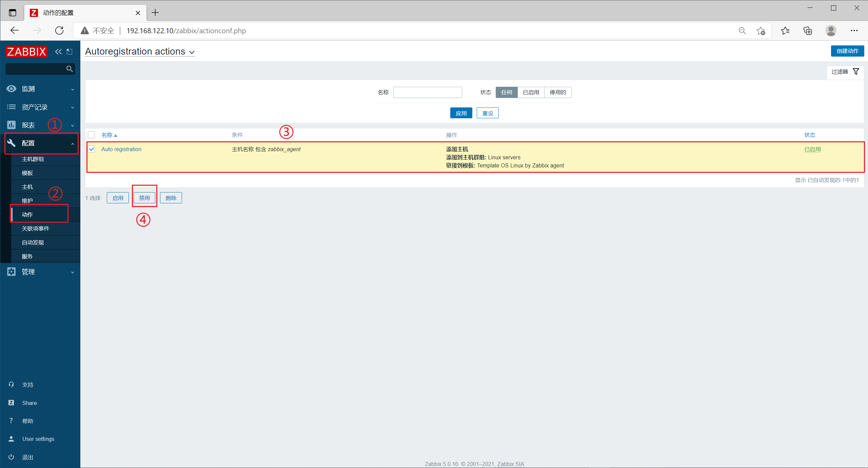This screenshot has width=868, height=468.
Task: Click the 启用 bulk button
Action: point(118,198)
